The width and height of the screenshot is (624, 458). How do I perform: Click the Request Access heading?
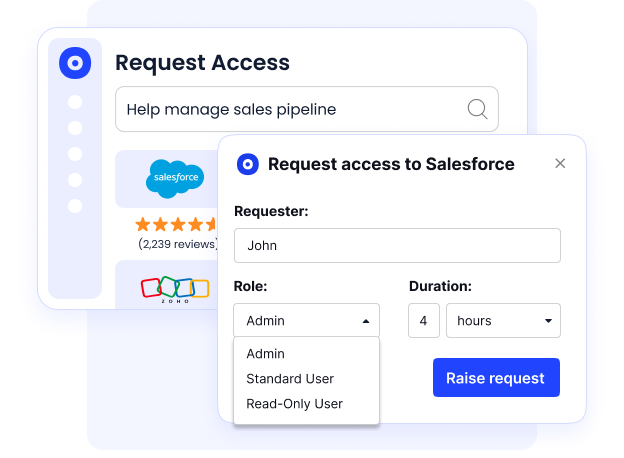(203, 62)
